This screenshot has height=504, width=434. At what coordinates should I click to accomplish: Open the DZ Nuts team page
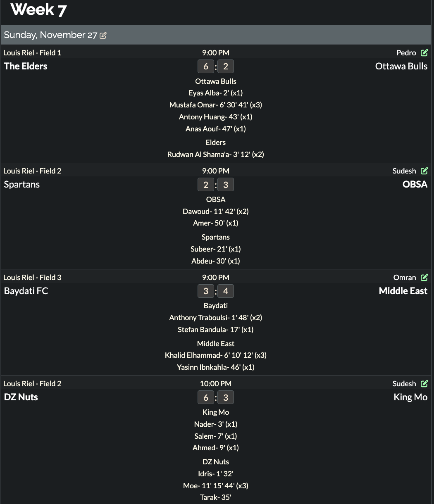coord(21,397)
